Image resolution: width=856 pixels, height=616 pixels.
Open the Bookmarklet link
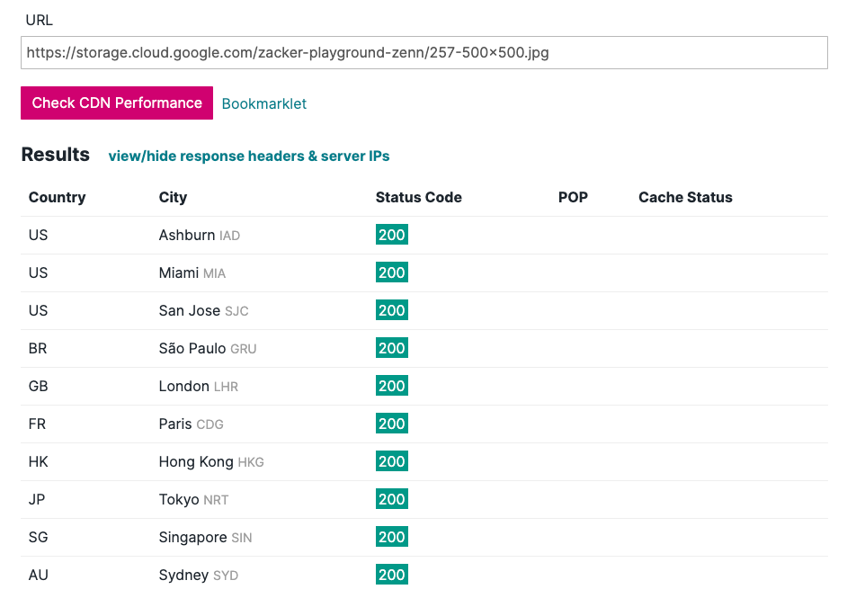pyautogui.click(x=264, y=103)
